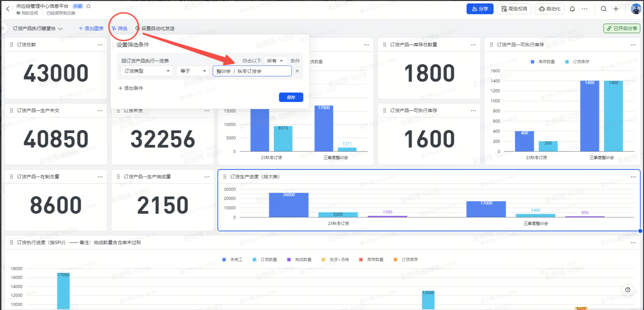Open the 订货类型 field dropdown
Image resolution: width=644 pixels, height=310 pixels.
pos(147,71)
